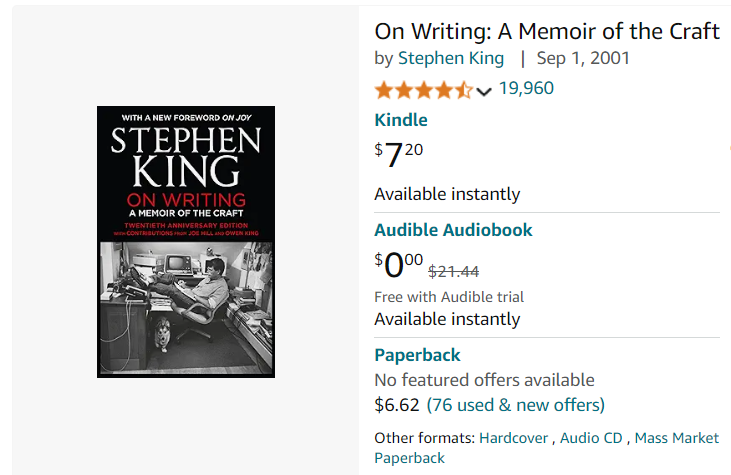Expand the rating breakdown chevron beside stars
Image resolution: width=731 pixels, height=475 pixels.
(x=484, y=91)
